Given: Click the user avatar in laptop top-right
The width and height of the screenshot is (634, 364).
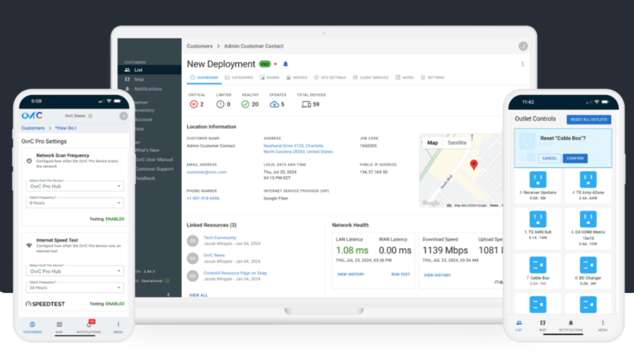Looking at the screenshot, I should pos(523,46).
